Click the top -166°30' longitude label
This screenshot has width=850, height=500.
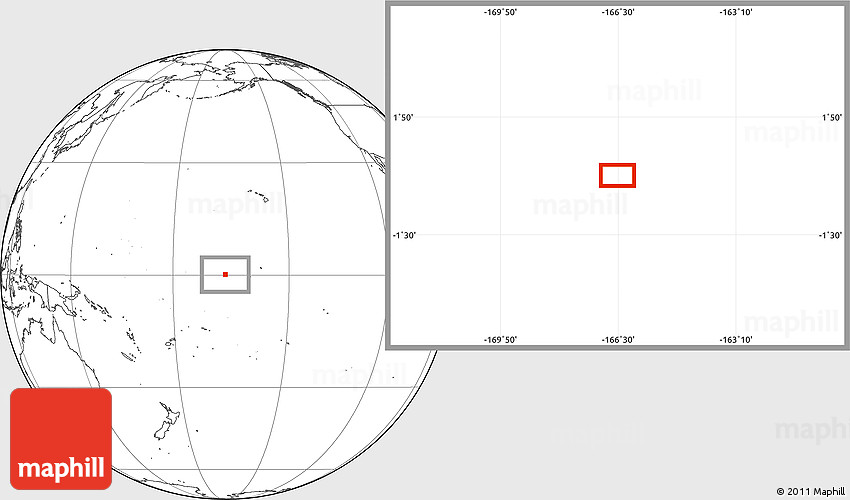(x=617, y=13)
